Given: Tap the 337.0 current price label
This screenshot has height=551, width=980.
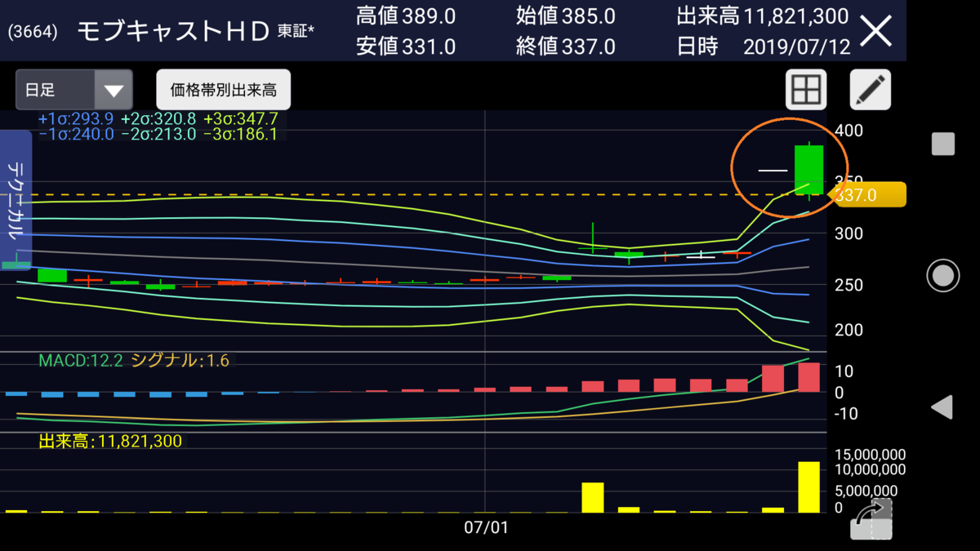Looking at the screenshot, I should click(866, 195).
